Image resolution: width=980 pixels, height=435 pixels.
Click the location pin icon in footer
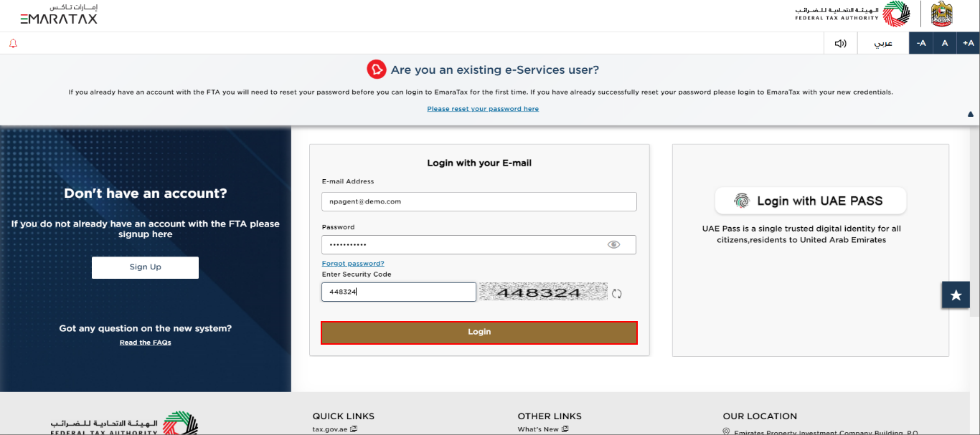(x=726, y=432)
